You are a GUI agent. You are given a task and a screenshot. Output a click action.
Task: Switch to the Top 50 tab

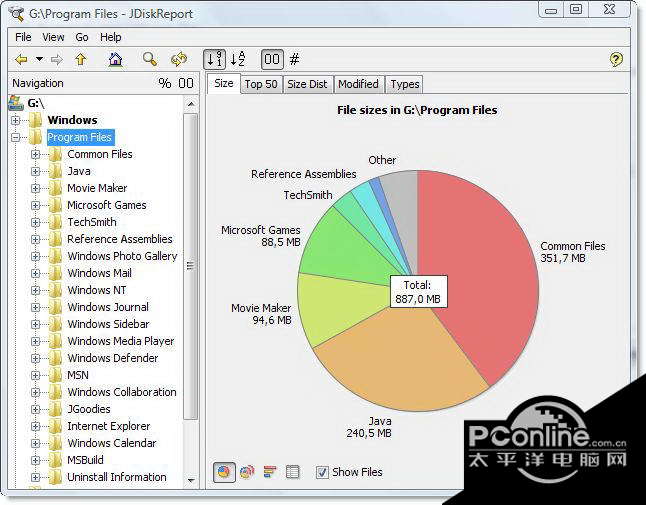click(261, 84)
